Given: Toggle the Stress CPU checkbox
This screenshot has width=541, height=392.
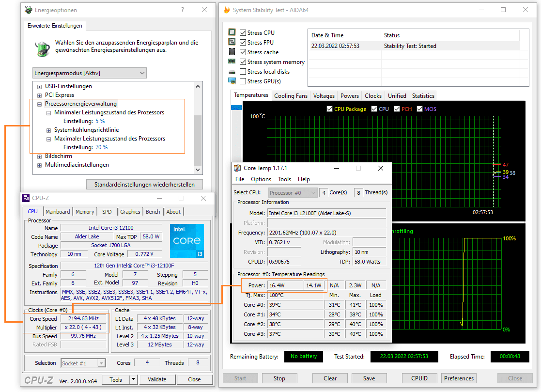Looking at the screenshot, I should [x=243, y=33].
